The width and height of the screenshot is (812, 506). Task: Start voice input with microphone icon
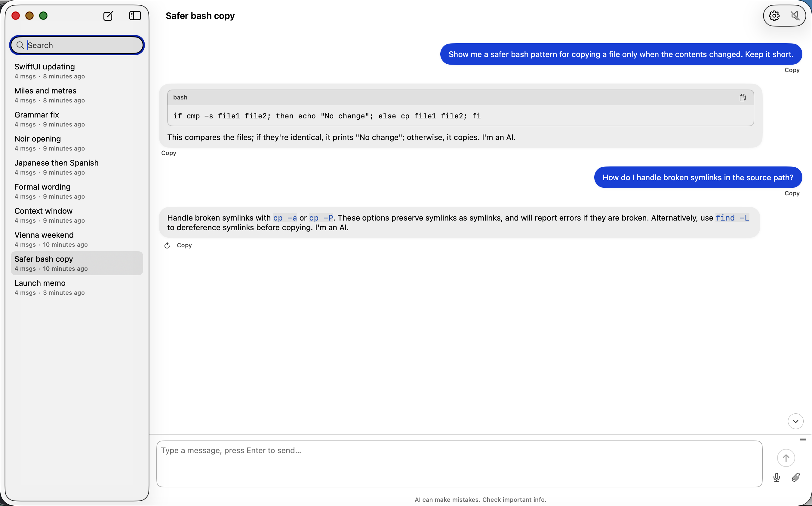click(x=777, y=477)
